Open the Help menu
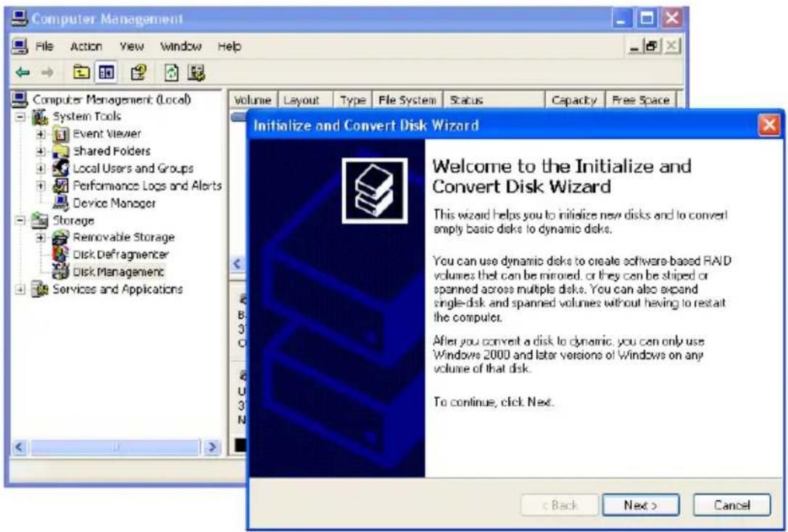Viewport: 788px width, 532px height. click(x=229, y=46)
